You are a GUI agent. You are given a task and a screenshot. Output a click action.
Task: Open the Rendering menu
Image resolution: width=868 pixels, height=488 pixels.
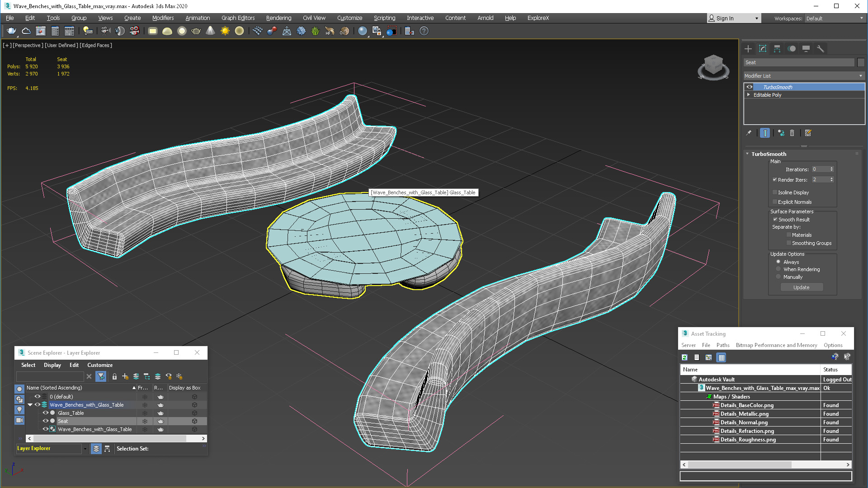click(x=278, y=18)
